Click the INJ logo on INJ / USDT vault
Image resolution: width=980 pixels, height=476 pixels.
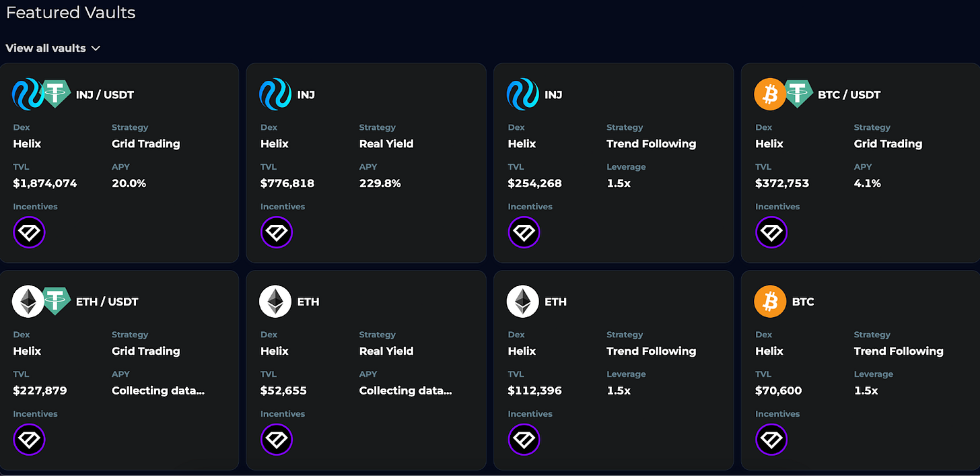tap(28, 94)
